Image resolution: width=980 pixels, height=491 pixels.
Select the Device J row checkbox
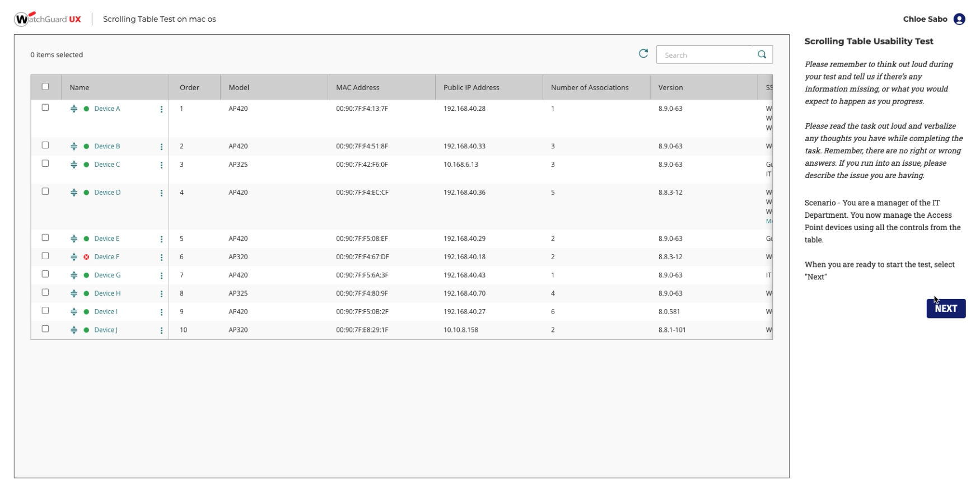[x=45, y=329]
